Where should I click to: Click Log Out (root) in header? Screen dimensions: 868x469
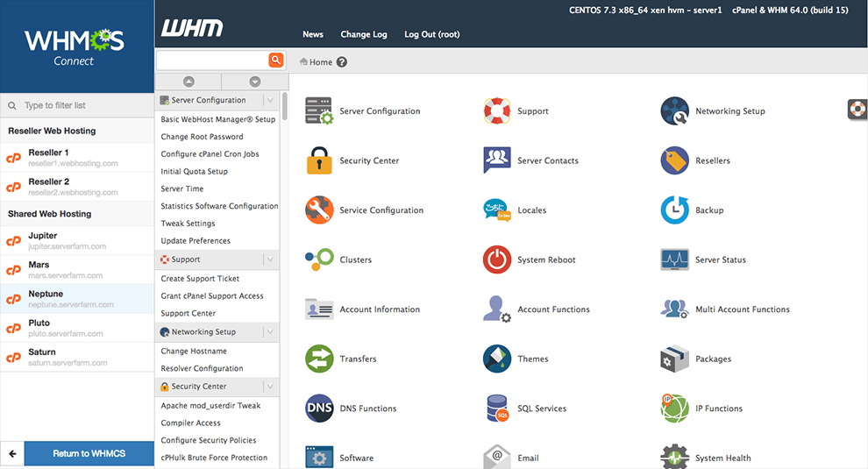[431, 34]
